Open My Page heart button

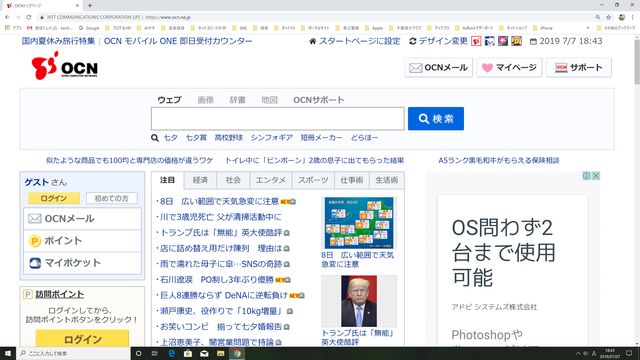[x=509, y=67]
